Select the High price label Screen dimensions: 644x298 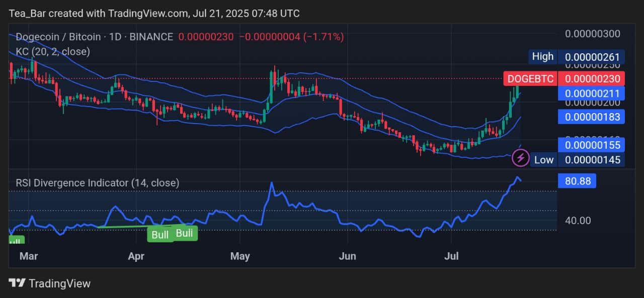542,57
